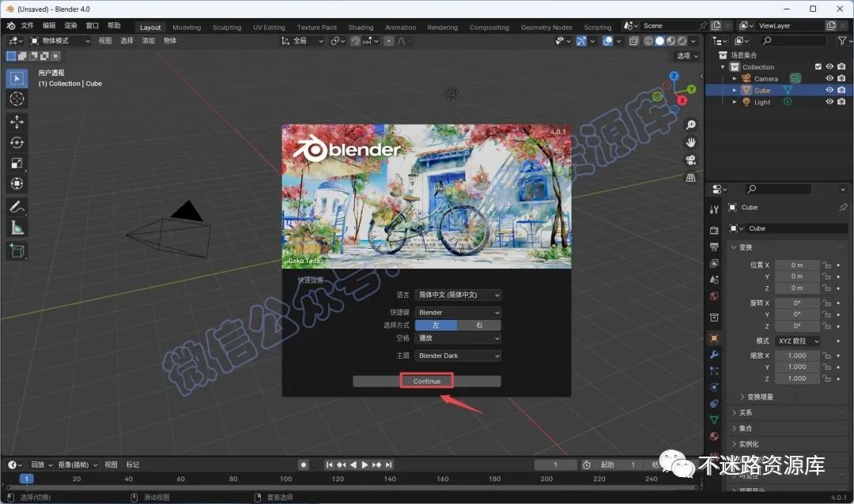854x504 pixels.
Task: Toggle camera view icon
Action: coord(690,160)
